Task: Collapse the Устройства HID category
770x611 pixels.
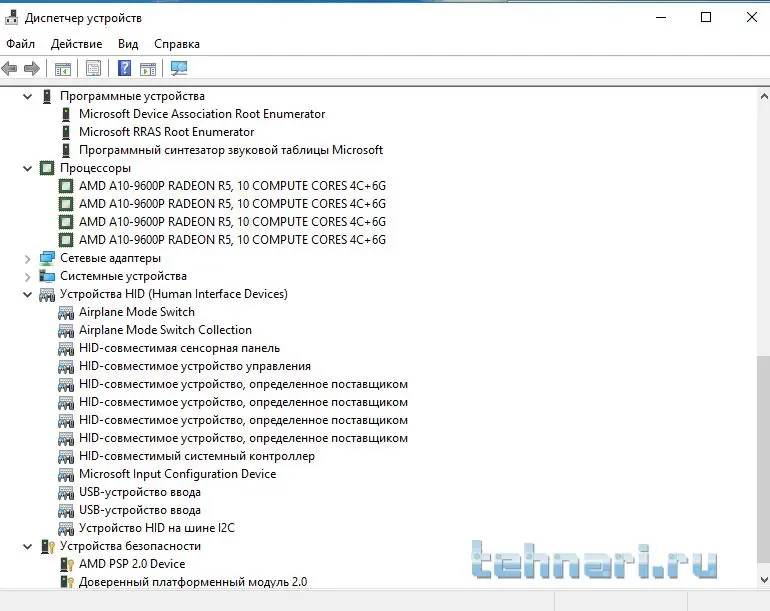Action: click(28, 295)
